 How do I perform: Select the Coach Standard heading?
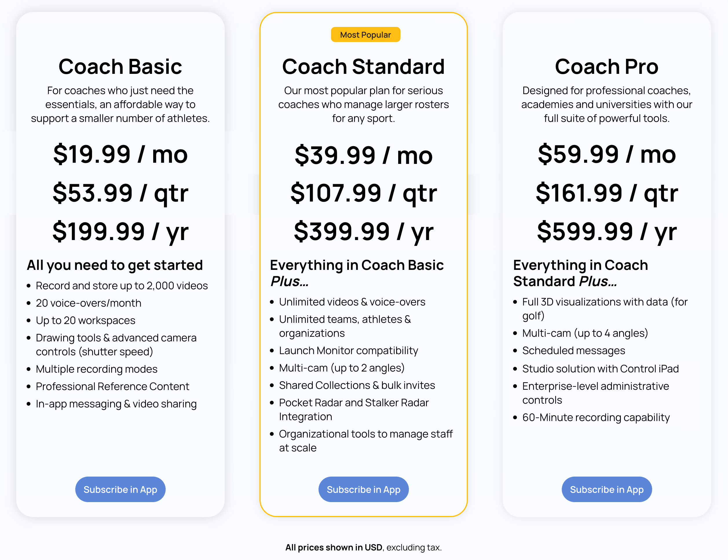pos(363,66)
